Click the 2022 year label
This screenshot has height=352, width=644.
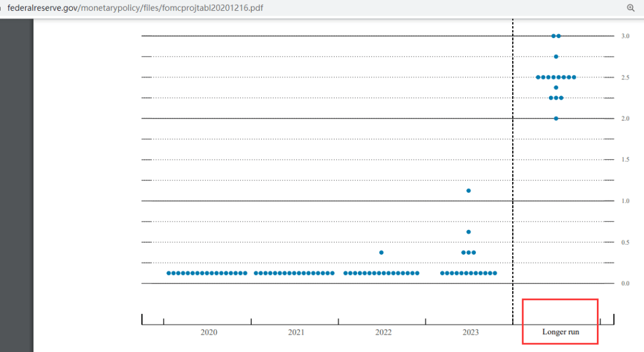[x=383, y=332]
